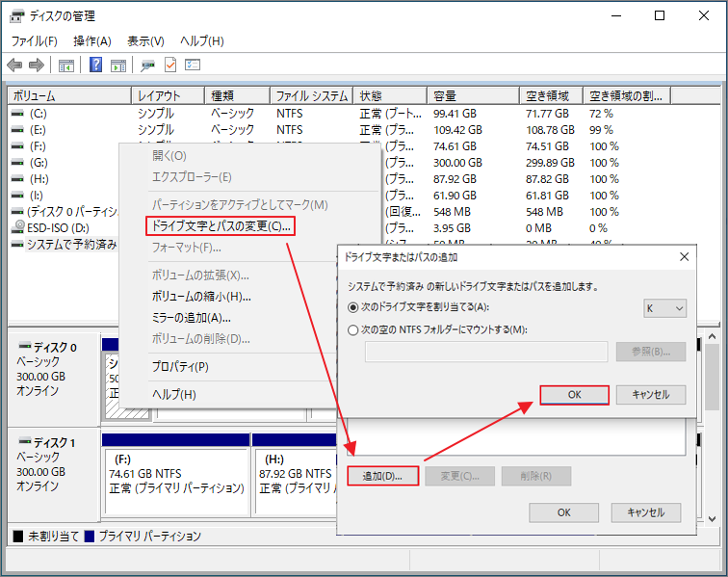Click the (ディスク 0 パーティシ... volume name
The height and width of the screenshot is (577, 728).
(x=72, y=212)
